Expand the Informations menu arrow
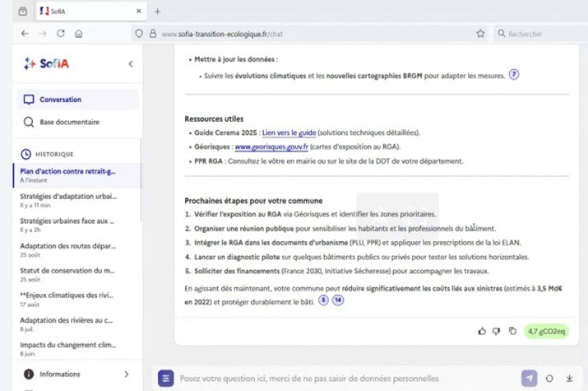This screenshot has width=588, height=391. (127, 374)
